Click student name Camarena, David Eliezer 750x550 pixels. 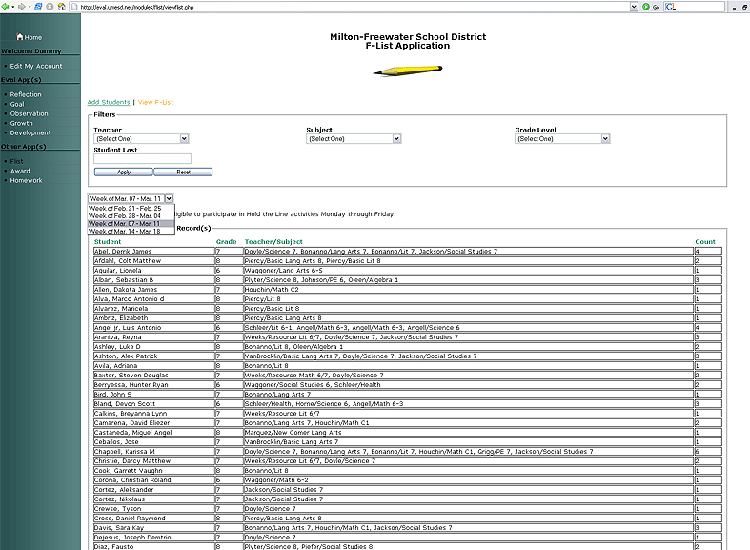[132, 423]
